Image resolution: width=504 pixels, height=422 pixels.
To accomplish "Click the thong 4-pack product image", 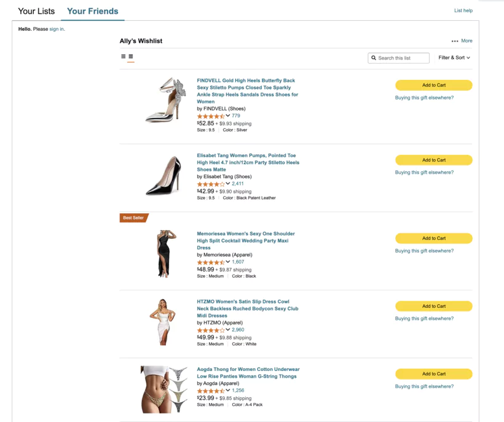I will pos(164,389).
